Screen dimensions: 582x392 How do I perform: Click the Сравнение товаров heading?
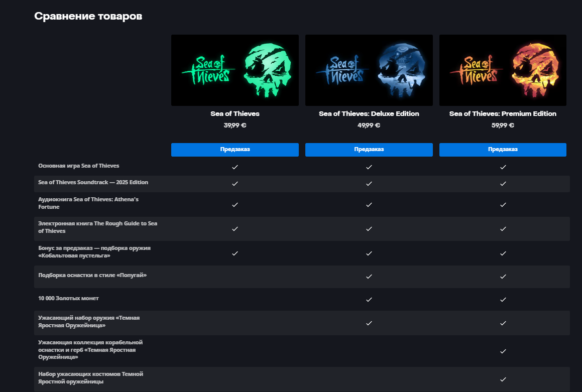[88, 16]
